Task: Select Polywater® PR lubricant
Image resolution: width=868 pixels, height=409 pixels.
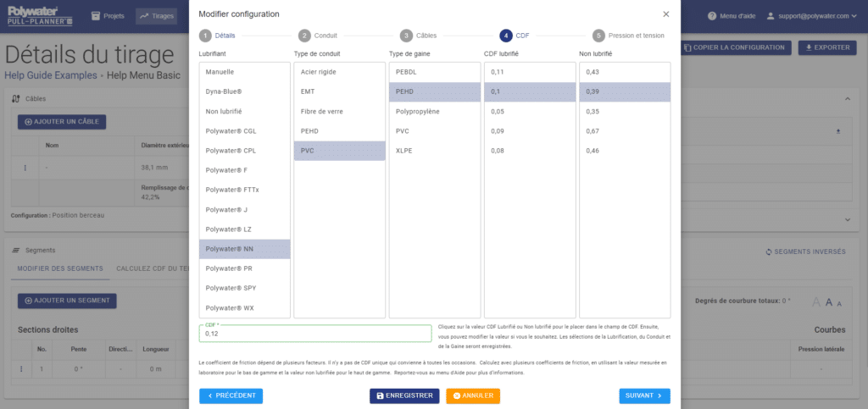Action: pyautogui.click(x=245, y=268)
